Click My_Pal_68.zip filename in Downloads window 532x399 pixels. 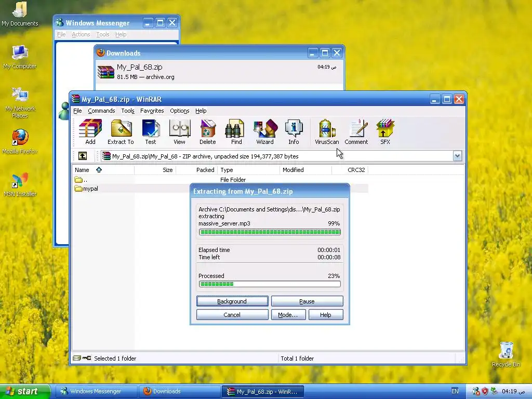click(139, 67)
